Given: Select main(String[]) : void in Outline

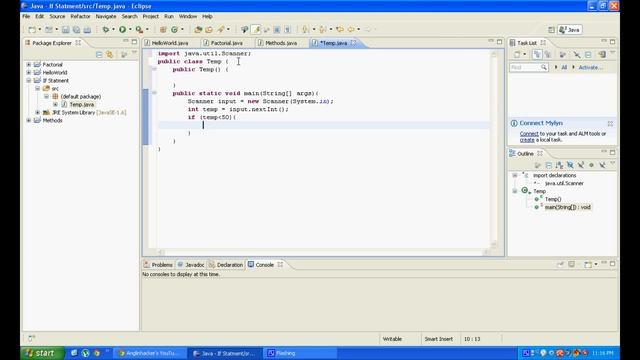Looking at the screenshot, I should 567,207.
